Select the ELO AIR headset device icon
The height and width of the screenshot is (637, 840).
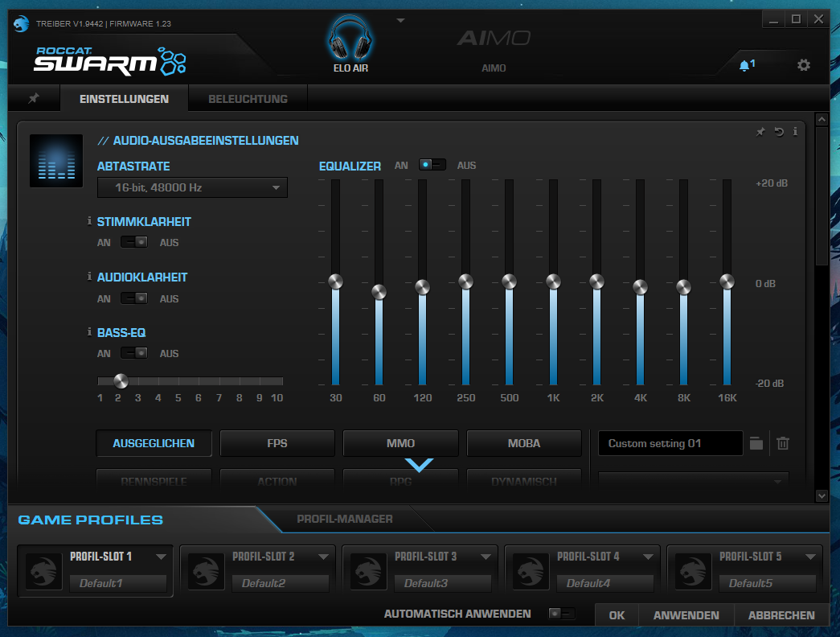(x=350, y=38)
